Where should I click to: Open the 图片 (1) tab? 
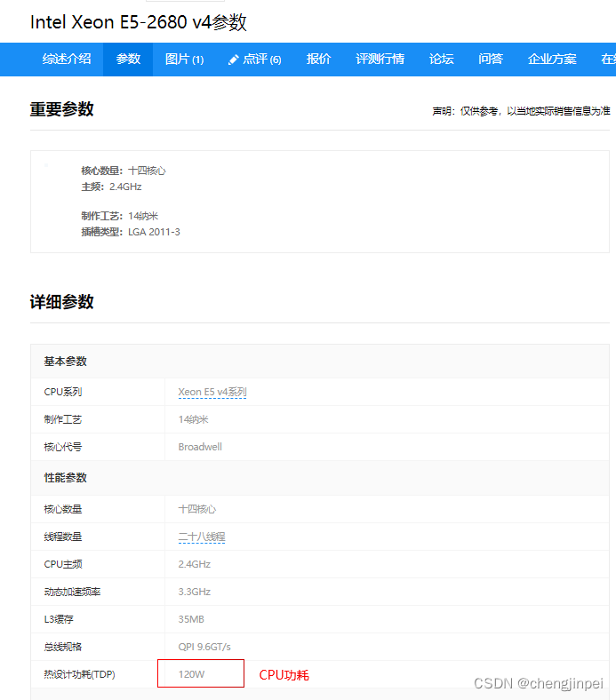185,59
